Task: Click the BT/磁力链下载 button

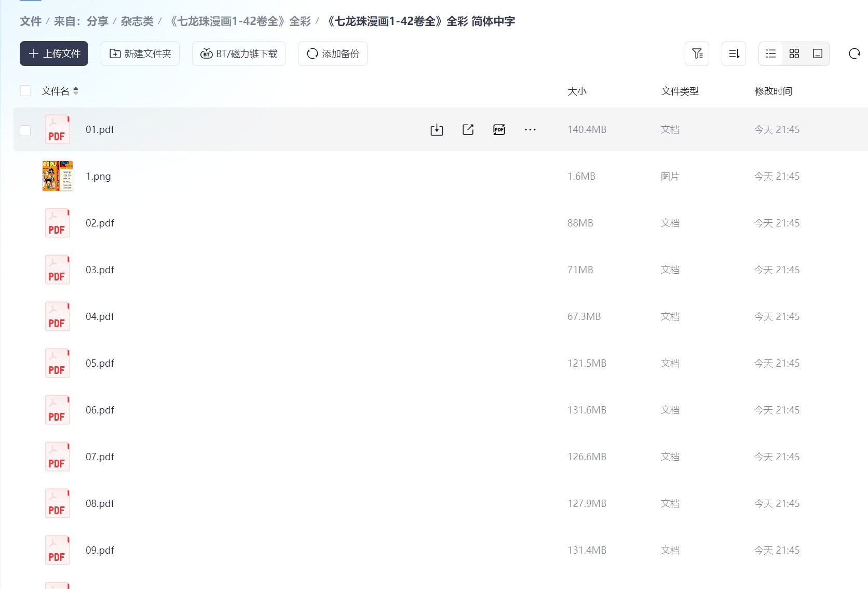Action: (239, 53)
